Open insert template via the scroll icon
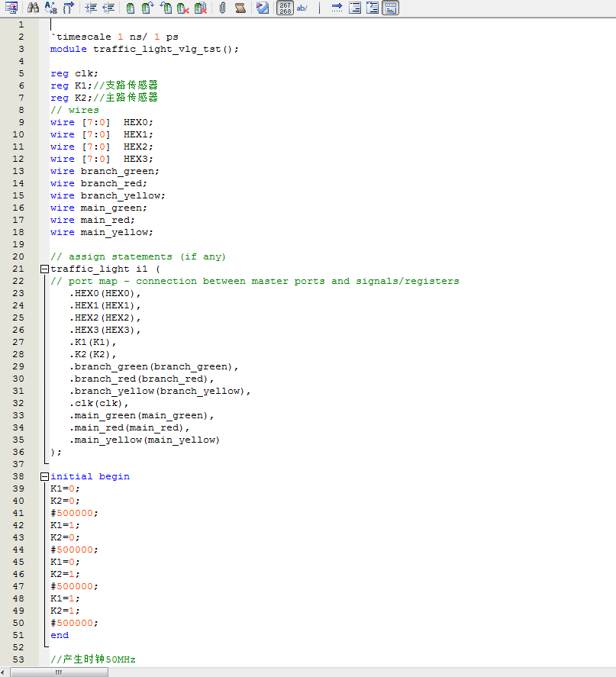The image size is (616, 677). coord(240,8)
